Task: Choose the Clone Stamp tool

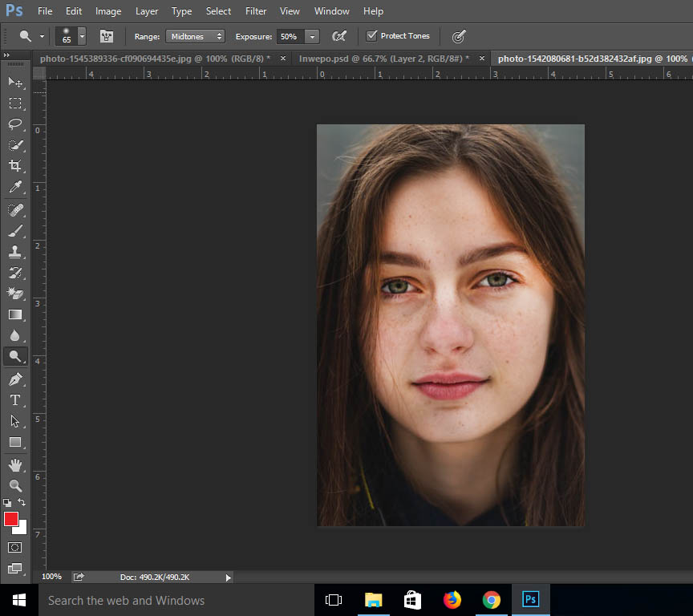Action: pyautogui.click(x=15, y=251)
